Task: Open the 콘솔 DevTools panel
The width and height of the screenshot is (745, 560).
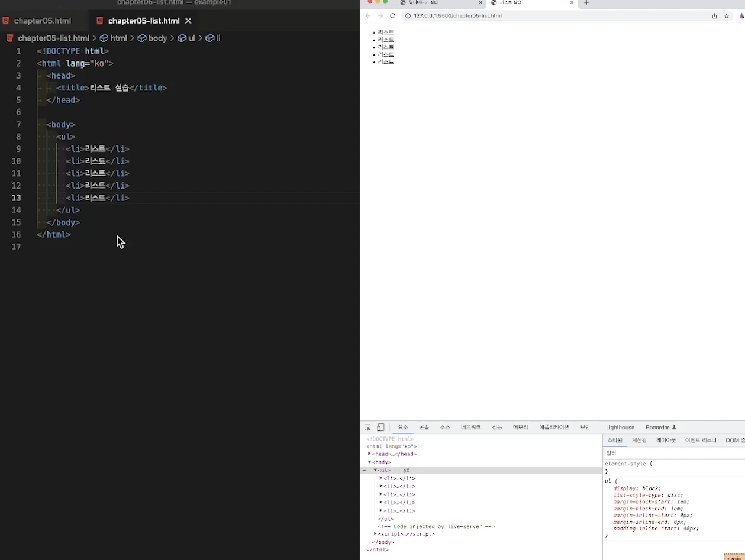Action: coord(424,427)
